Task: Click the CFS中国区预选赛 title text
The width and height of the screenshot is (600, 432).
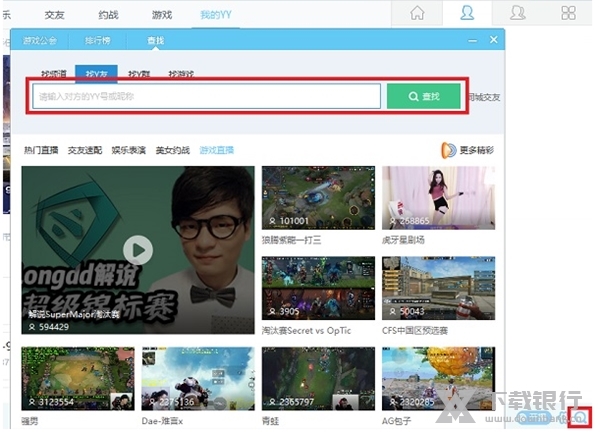Action: click(415, 331)
